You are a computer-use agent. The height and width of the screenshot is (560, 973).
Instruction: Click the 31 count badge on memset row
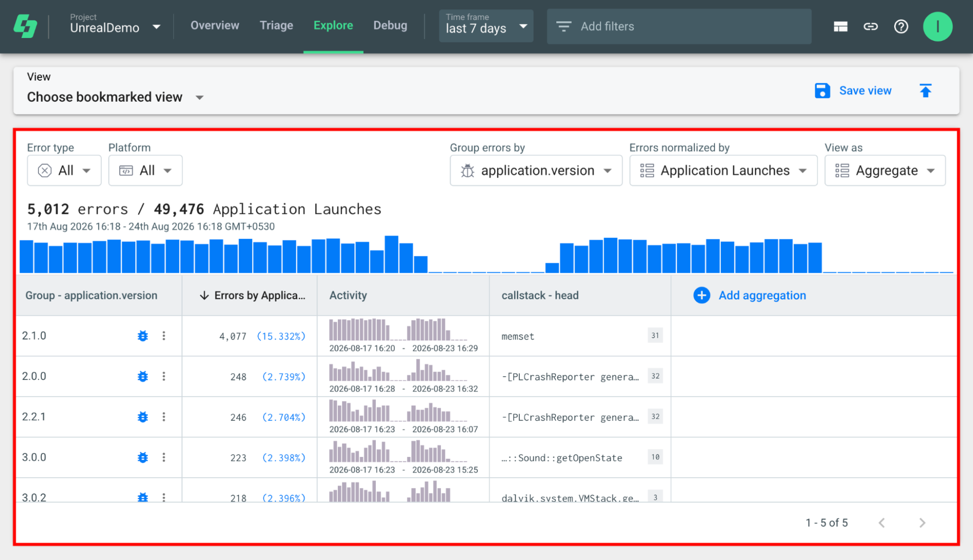pyautogui.click(x=655, y=335)
